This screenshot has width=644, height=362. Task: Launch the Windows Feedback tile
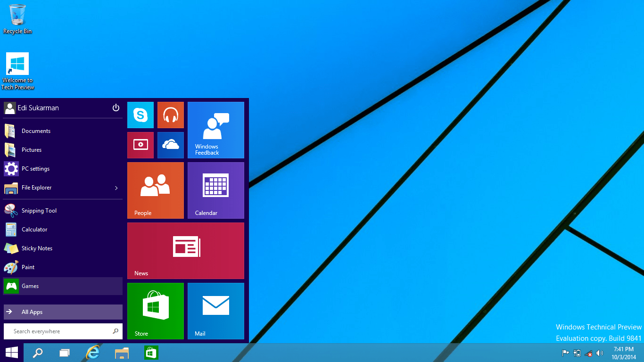[x=215, y=130]
